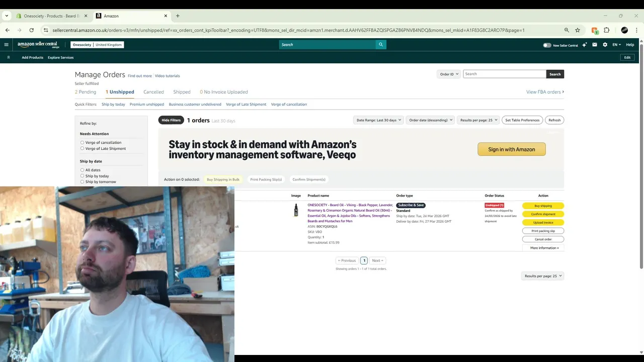644x362 pixels.
Task: Select the Ship by tomorrow radio button
Action: (82, 182)
